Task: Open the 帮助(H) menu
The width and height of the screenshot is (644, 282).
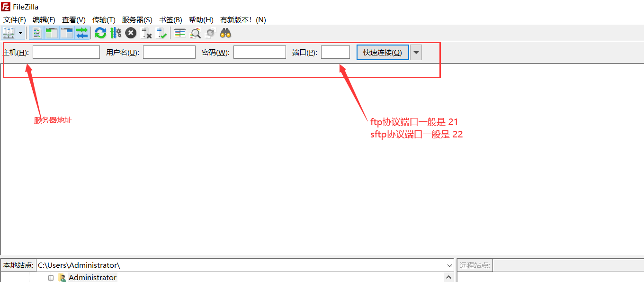Action: [201, 20]
